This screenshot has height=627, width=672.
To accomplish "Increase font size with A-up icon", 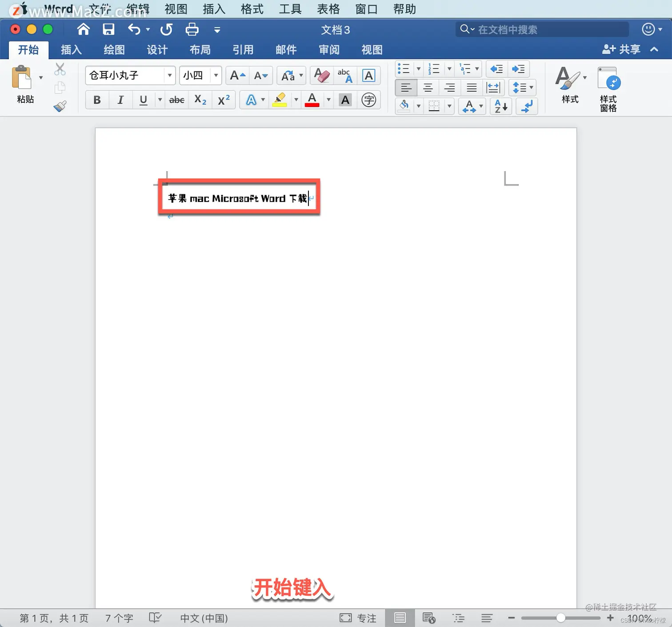I will 238,76.
